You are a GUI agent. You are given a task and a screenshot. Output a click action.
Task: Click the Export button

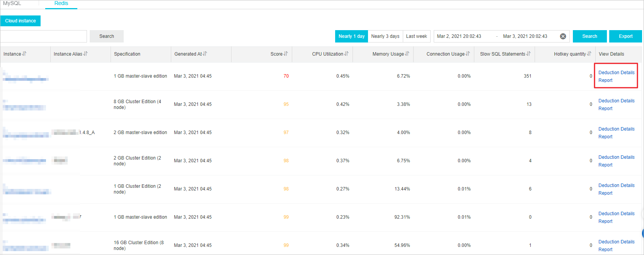625,36
